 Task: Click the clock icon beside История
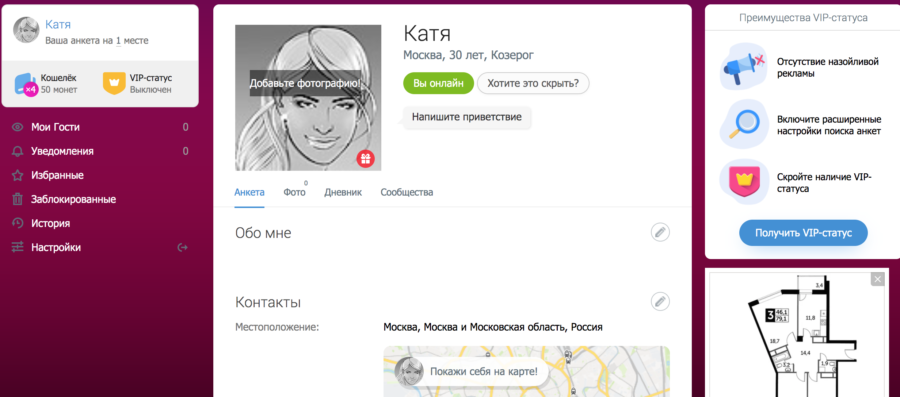18,224
